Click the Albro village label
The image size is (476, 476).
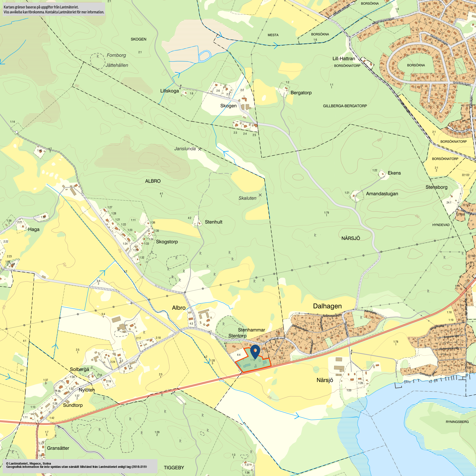[x=178, y=308]
